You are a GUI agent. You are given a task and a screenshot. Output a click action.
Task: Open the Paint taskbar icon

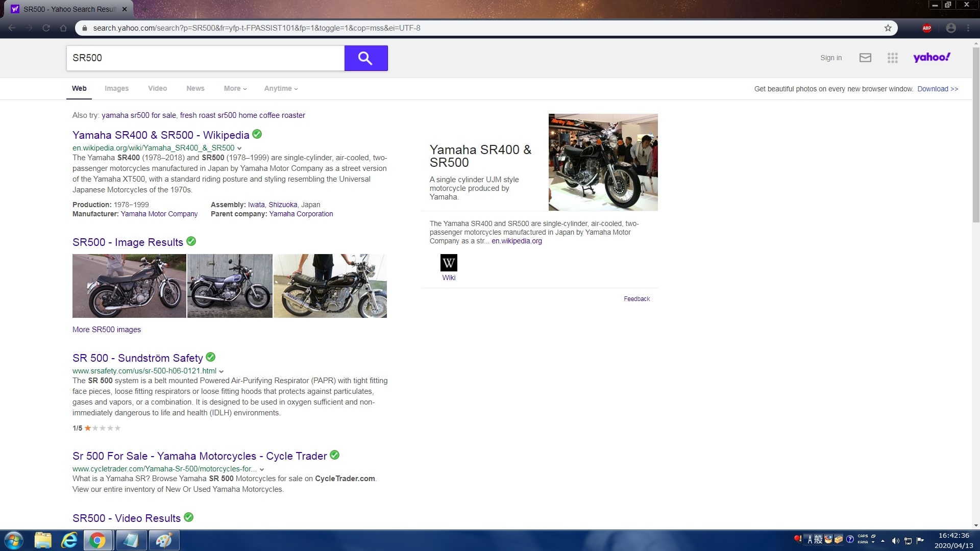pyautogui.click(x=164, y=540)
